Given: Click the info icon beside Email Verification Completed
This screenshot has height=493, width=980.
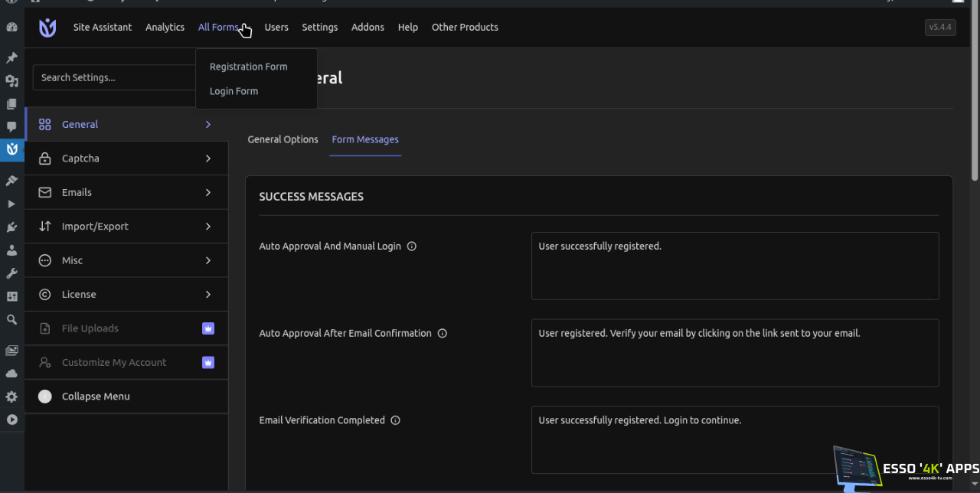Looking at the screenshot, I should (396, 420).
